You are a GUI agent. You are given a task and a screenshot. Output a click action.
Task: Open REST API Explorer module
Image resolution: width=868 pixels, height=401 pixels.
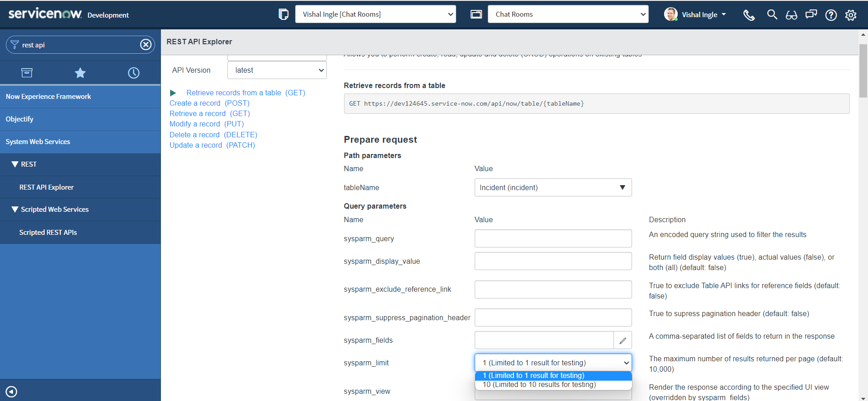pos(80,187)
